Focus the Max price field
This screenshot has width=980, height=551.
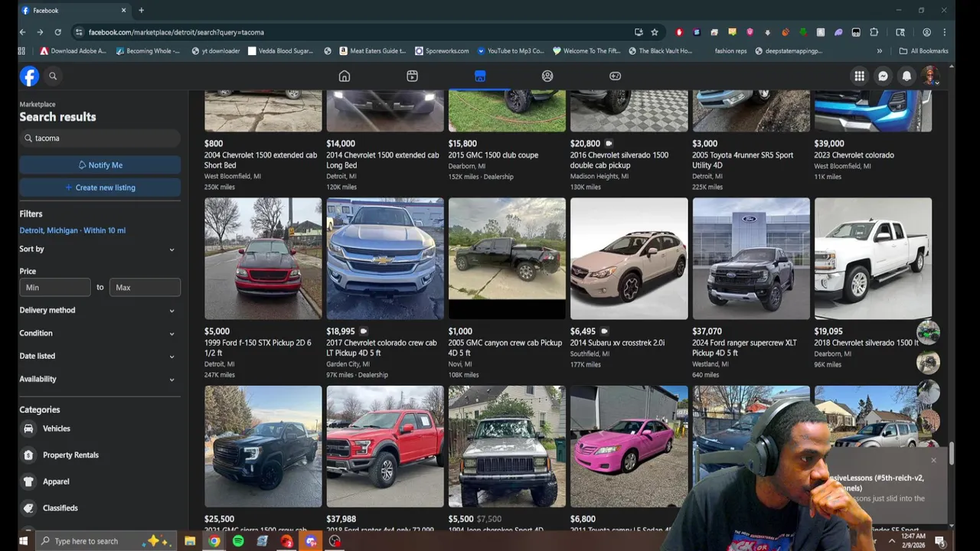[x=145, y=287]
